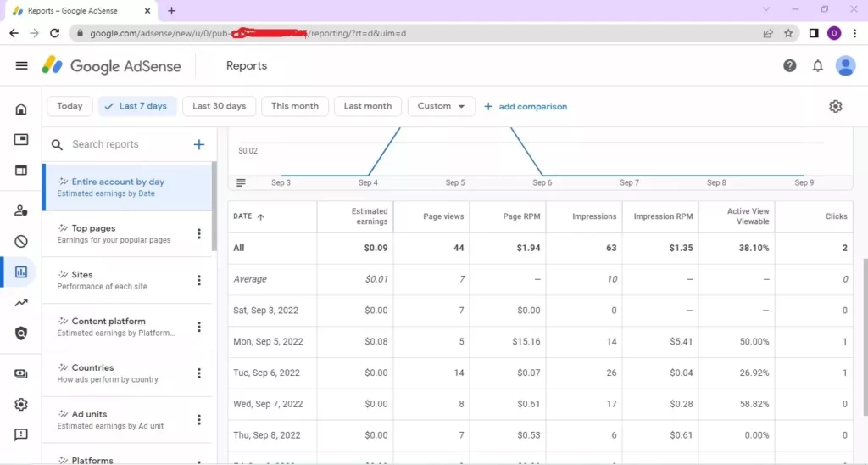Go to Home in the sidebar
868x465 pixels.
21,109
